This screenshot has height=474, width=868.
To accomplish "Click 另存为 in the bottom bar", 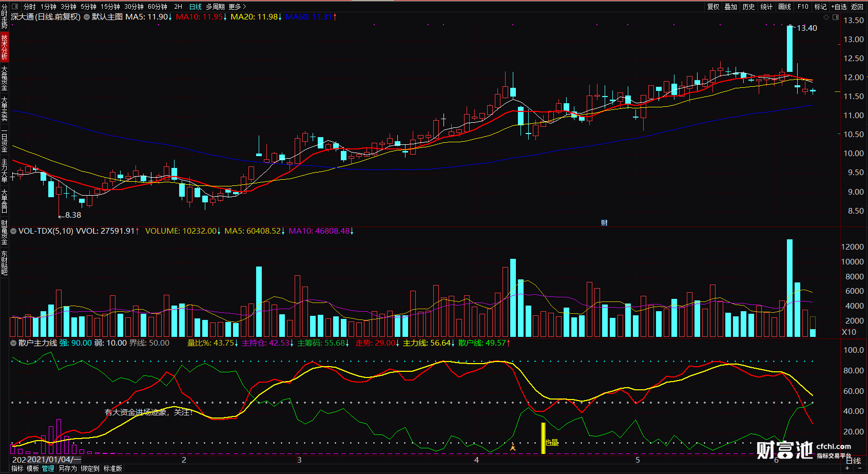I will point(68,468).
